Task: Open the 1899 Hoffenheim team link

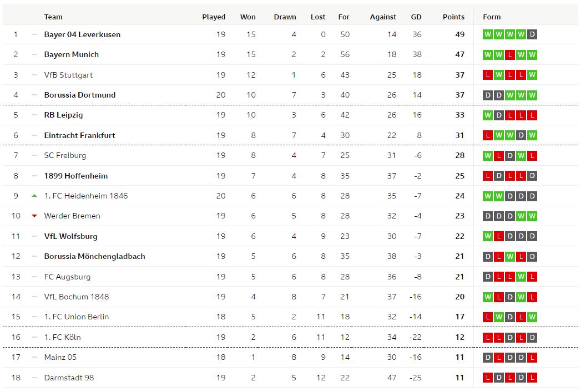Action: 76,176
